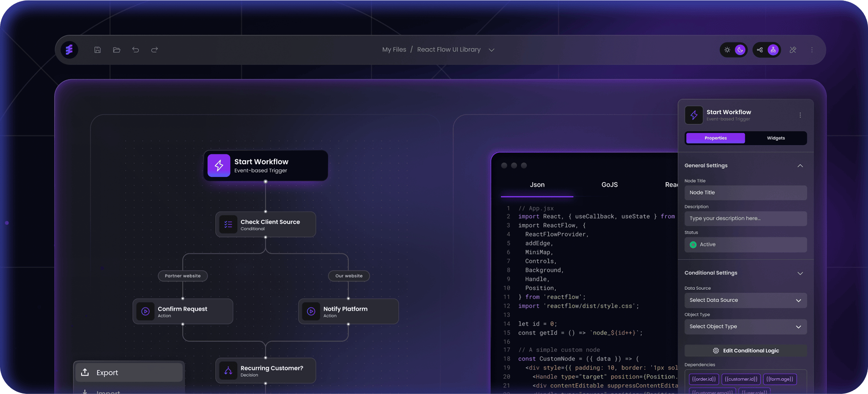
Task: Click the Export button
Action: [129, 372]
